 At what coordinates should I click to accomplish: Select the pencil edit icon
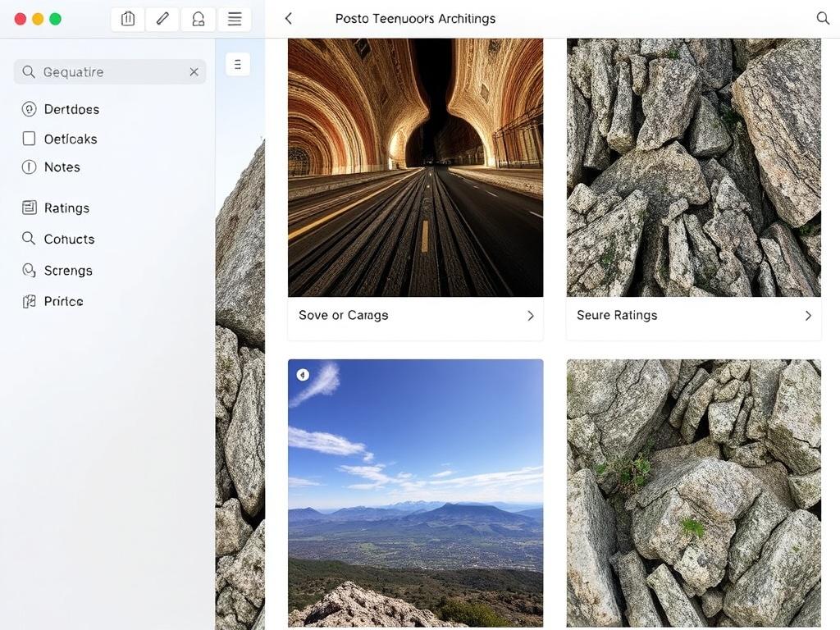pos(162,19)
